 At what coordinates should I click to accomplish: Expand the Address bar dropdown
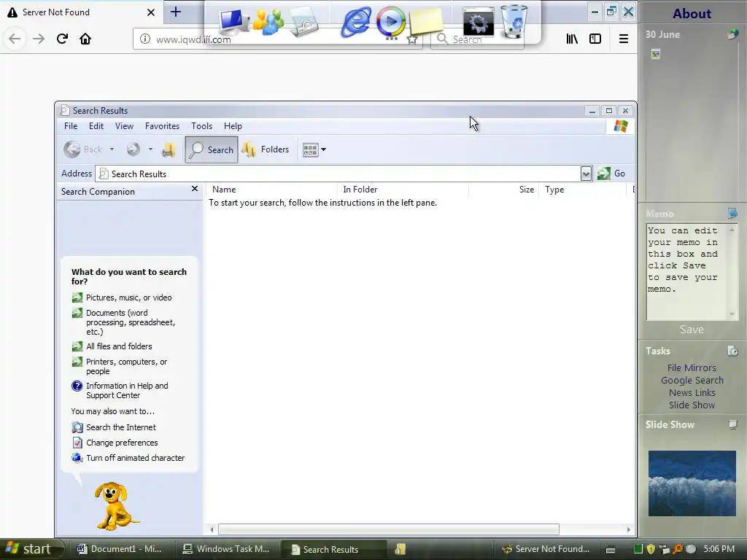(x=586, y=174)
